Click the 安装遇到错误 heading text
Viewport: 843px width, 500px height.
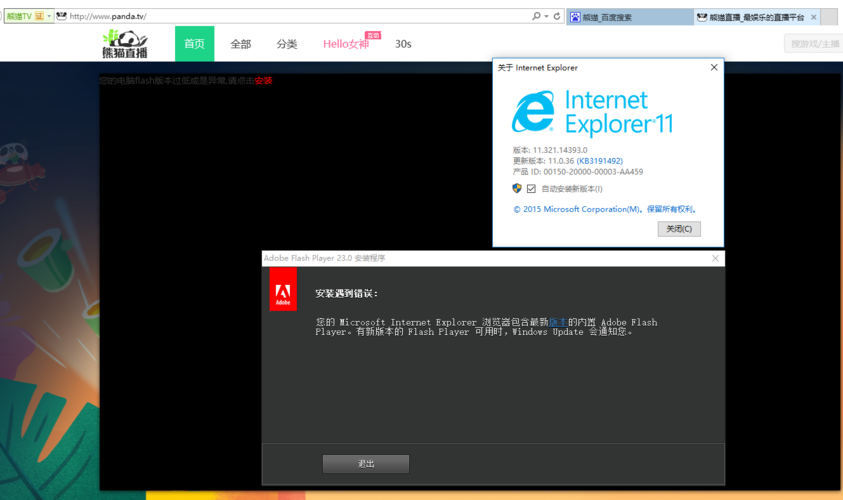click(347, 294)
